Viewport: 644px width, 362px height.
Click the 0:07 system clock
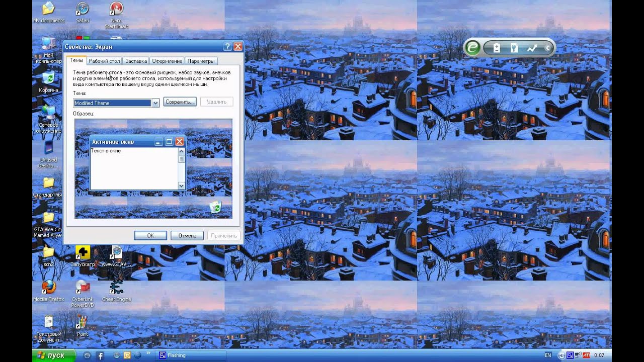click(599, 355)
